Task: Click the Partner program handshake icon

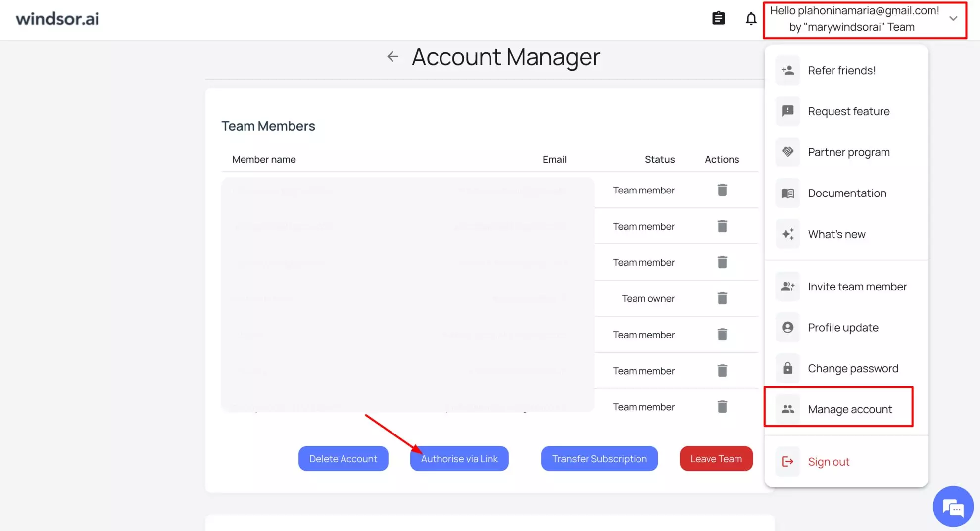Action: coord(787,152)
